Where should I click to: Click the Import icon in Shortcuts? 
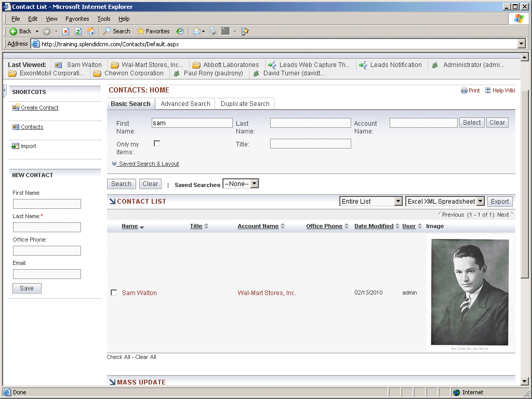tap(16, 146)
